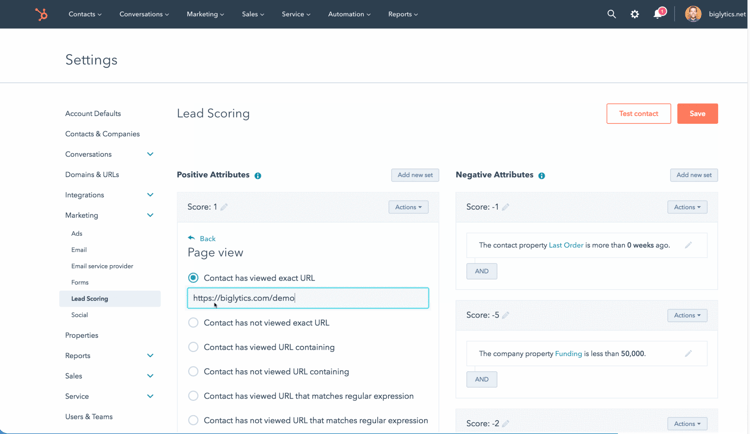Edit the Score: -1 pencil icon

tap(506, 207)
